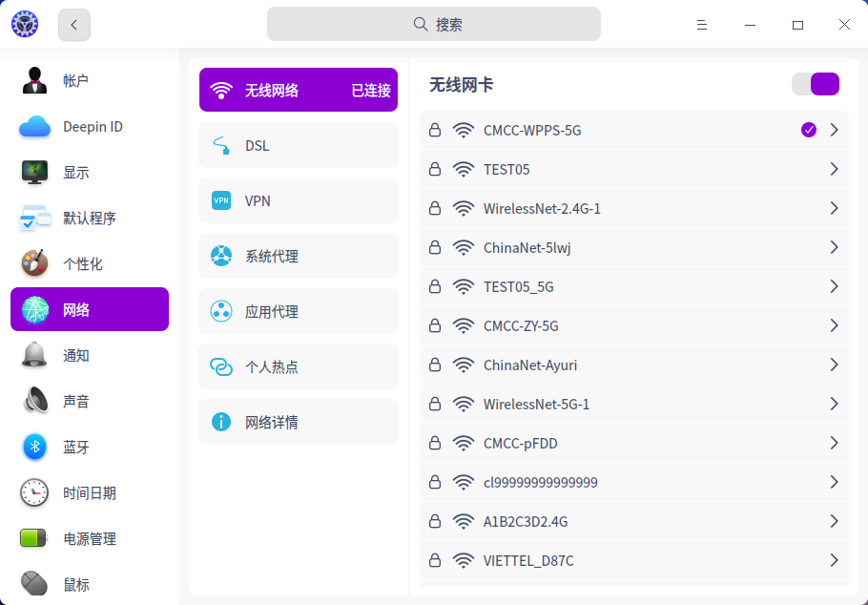Open 鼠标 mouse icon
This screenshot has height=605, width=868.
coord(35,583)
